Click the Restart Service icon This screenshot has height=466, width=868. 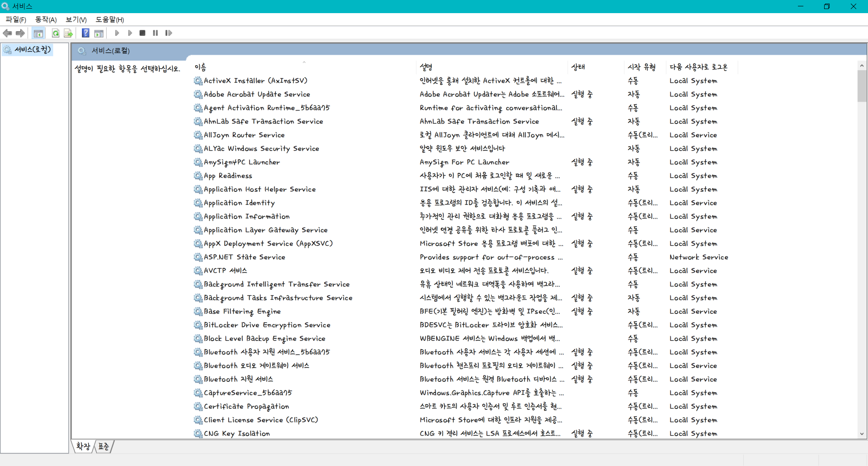click(x=169, y=33)
